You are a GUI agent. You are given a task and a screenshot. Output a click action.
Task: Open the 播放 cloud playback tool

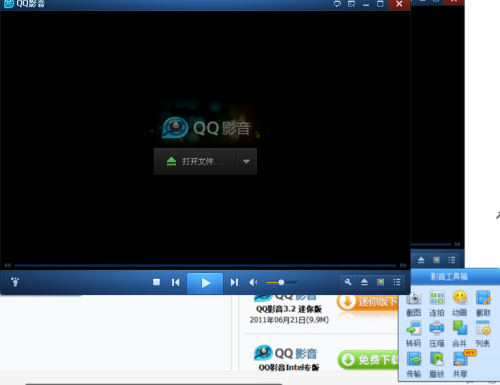[437, 364]
